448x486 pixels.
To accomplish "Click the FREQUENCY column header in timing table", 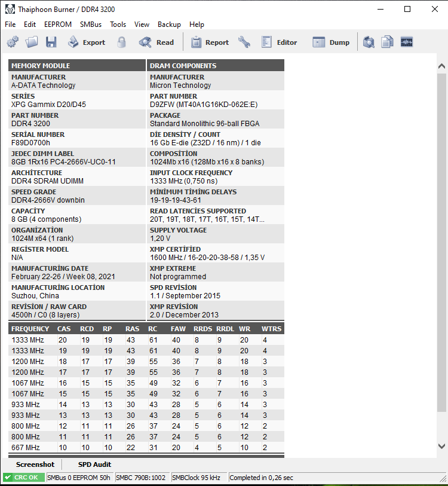I will (x=30, y=329).
